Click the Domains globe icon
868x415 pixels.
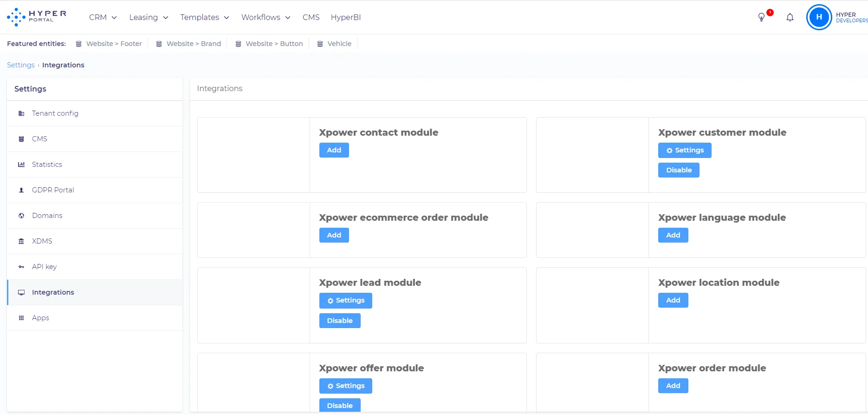pos(21,216)
